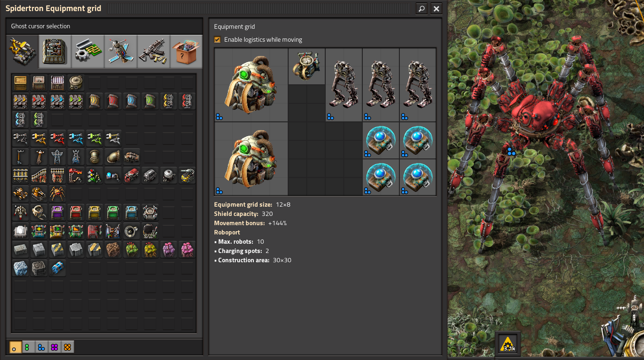Pick the yellow transport belt

[20, 101]
